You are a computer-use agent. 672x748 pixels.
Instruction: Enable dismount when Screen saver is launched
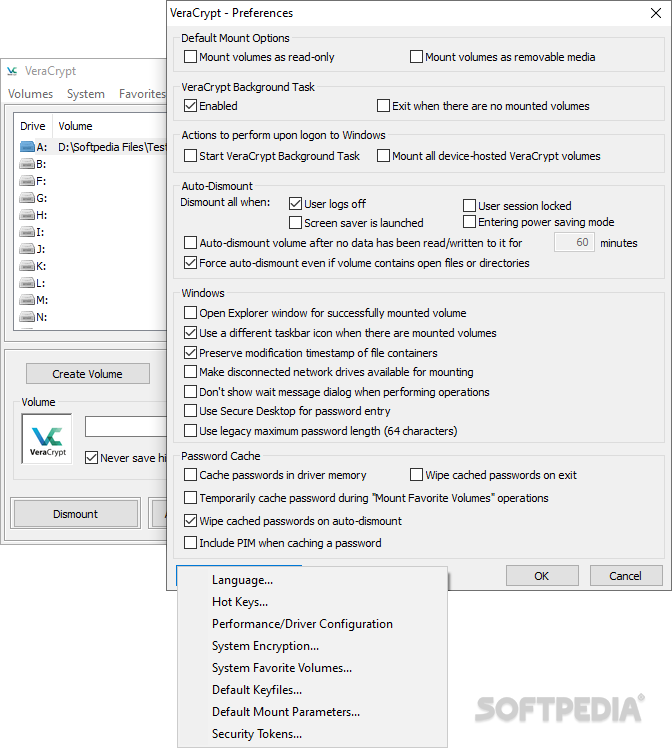click(x=296, y=223)
